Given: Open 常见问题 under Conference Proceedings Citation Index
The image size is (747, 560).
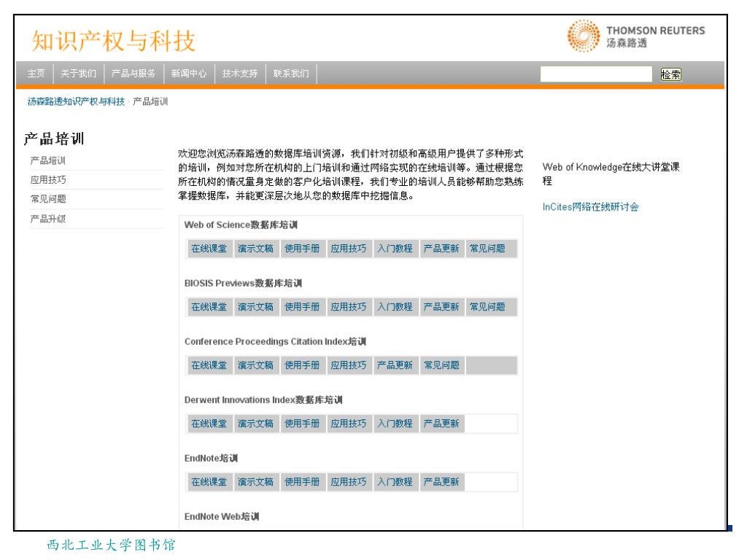Looking at the screenshot, I should click(x=441, y=365).
